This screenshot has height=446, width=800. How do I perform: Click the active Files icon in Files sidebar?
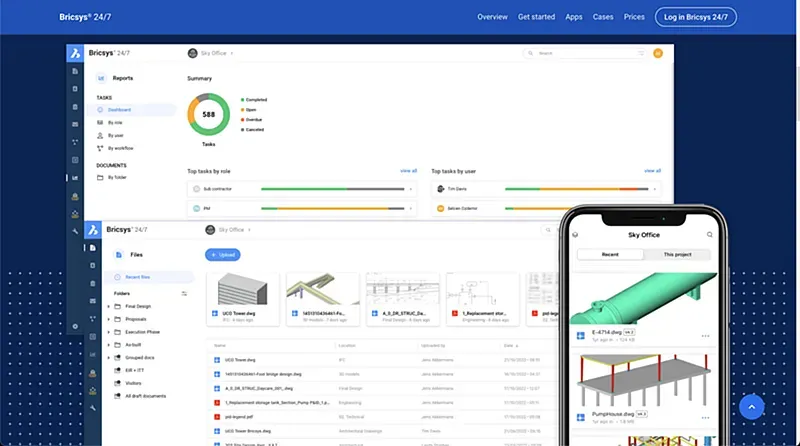tap(92, 248)
